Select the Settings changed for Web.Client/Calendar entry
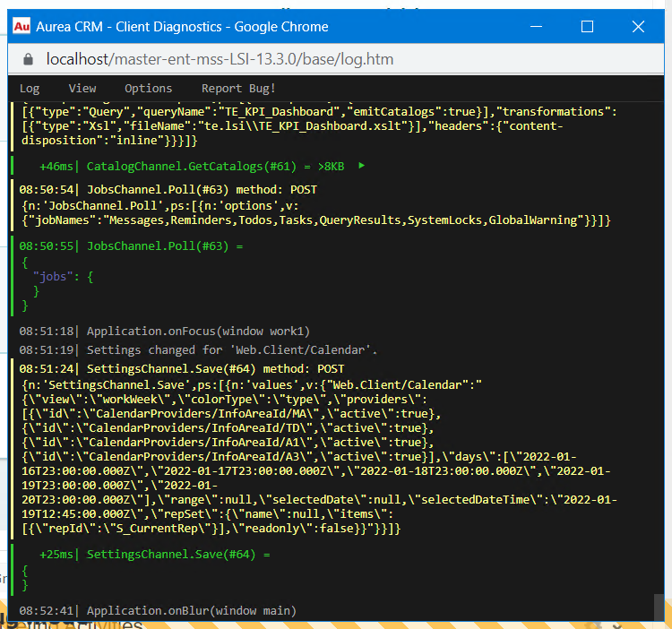This screenshot has height=629, width=672. [x=198, y=350]
